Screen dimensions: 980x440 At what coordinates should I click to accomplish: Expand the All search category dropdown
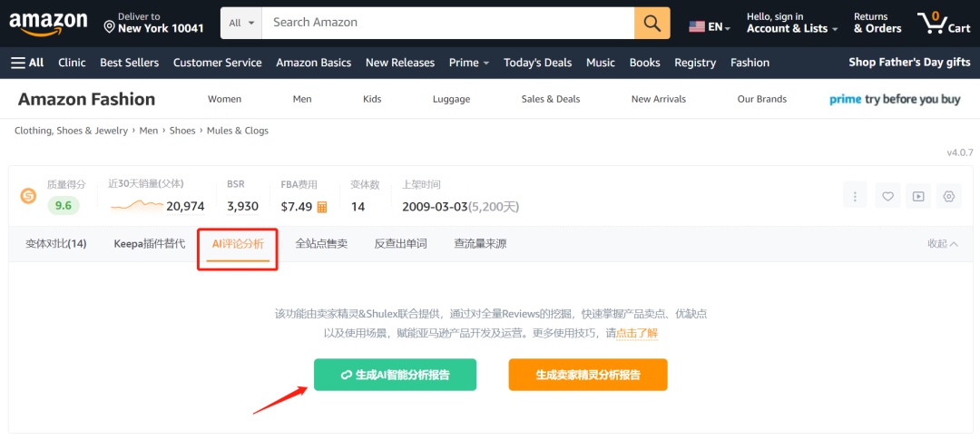(x=241, y=23)
